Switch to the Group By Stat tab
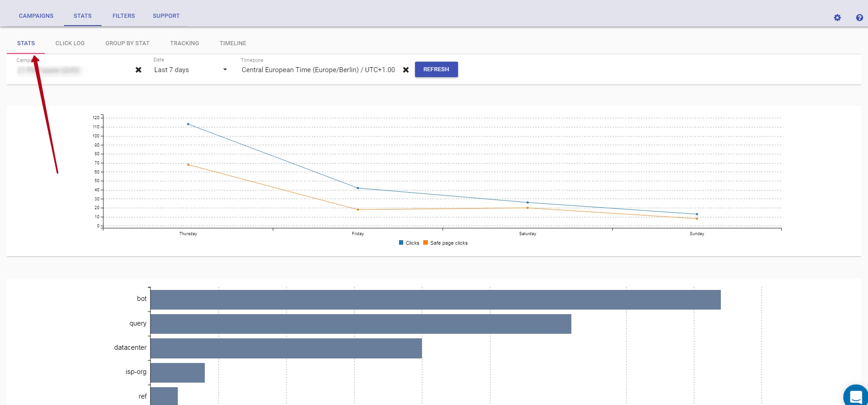Image resolution: width=868 pixels, height=405 pixels. coord(127,43)
